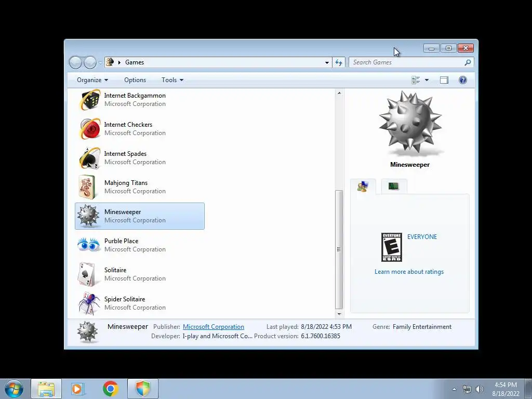Toggle the preview pane button
532x399 pixels.
[444, 80]
